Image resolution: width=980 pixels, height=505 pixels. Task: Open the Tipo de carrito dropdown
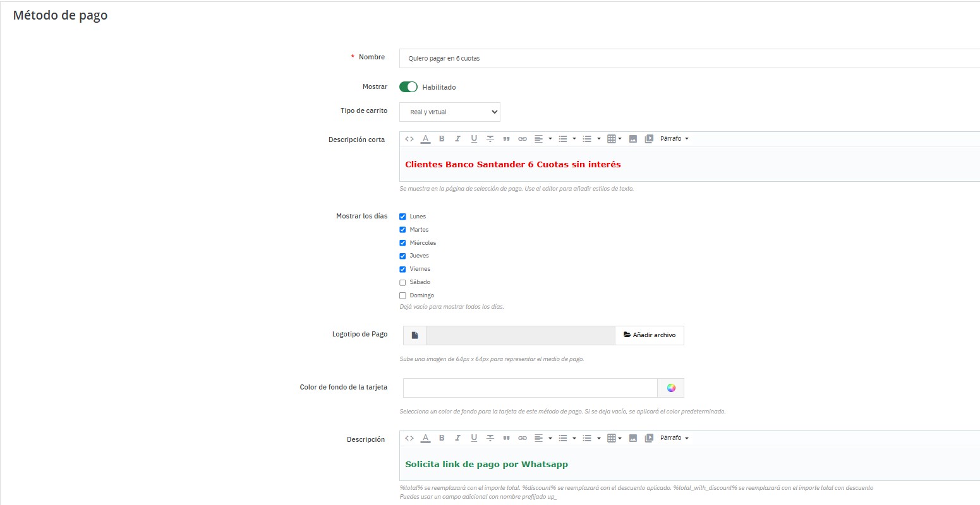point(449,112)
